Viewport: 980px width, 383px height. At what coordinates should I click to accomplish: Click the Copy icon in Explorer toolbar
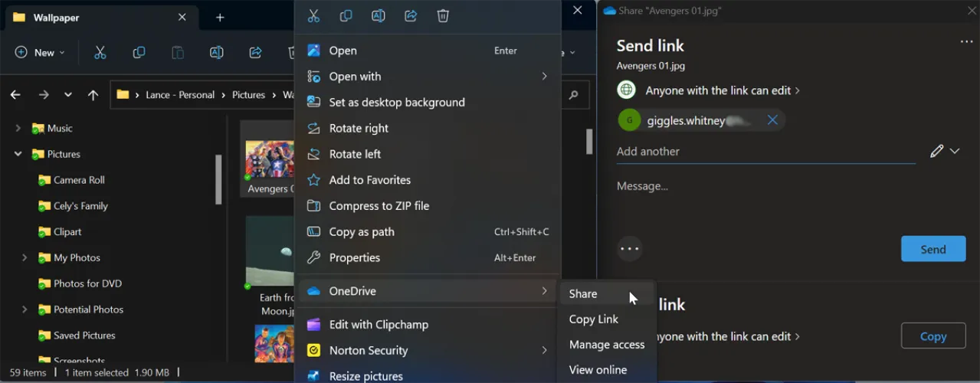pyautogui.click(x=139, y=53)
